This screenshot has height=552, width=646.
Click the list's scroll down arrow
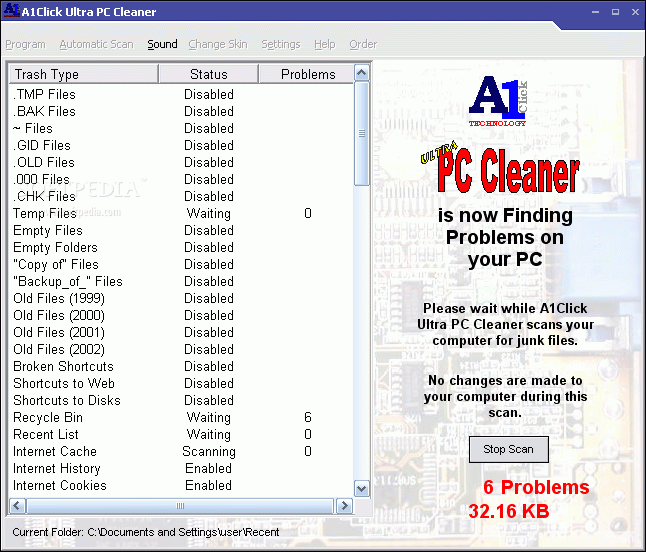coord(362,489)
